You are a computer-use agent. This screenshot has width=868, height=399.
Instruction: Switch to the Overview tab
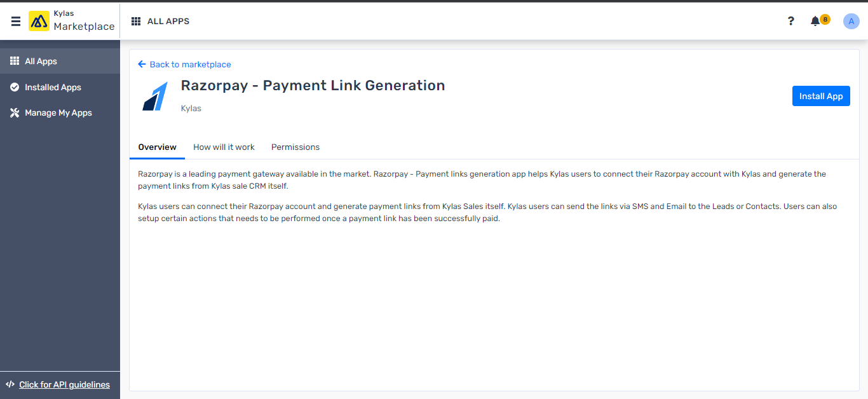[x=157, y=147]
